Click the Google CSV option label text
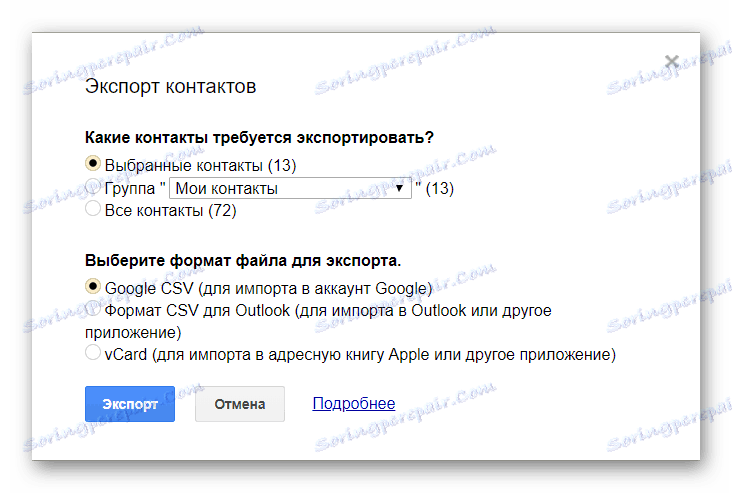This screenshot has width=732, height=493. click(x=268, y=289)
